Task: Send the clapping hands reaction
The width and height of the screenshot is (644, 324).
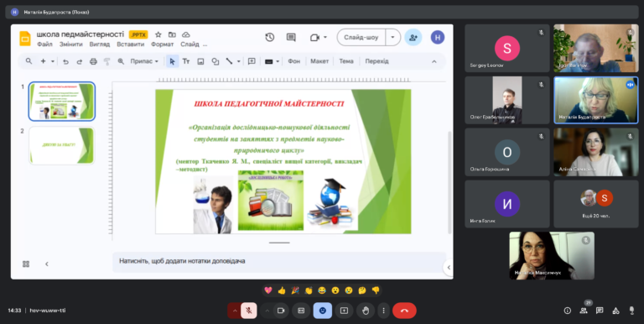Action: (309, 290)
